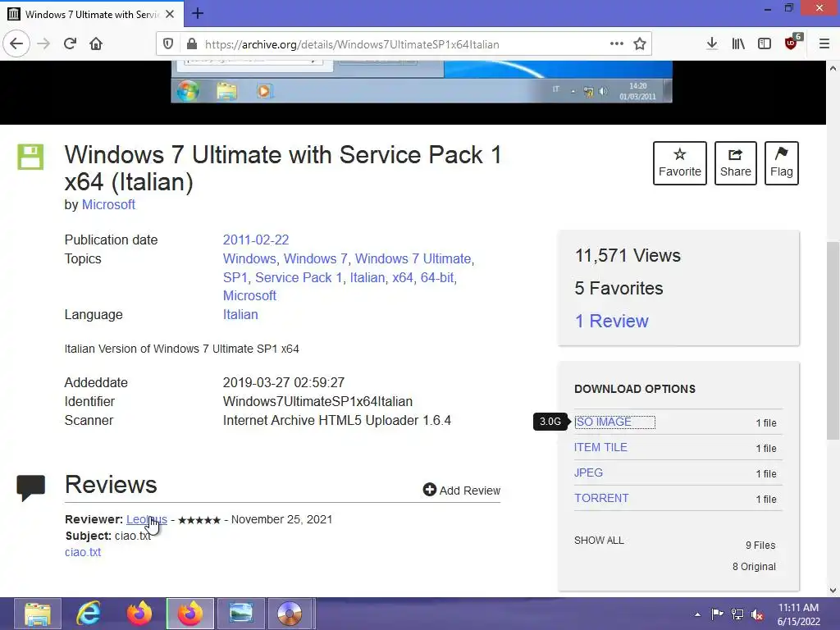Viewport: 840px width, 630px height.
Task: Click the Share button
Action: click(736, 163)
